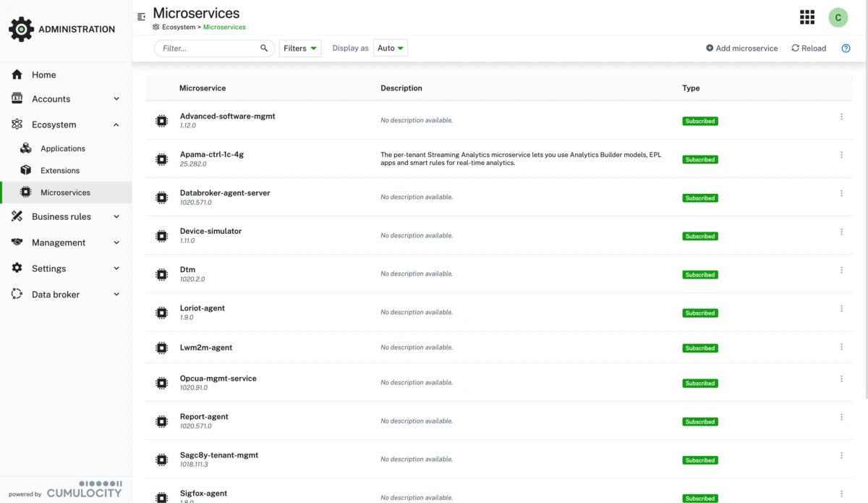The width and height of the screenshot is (868, 503).
Task: Click Apama description about Streaming Analytics
Action: point(521,158)
